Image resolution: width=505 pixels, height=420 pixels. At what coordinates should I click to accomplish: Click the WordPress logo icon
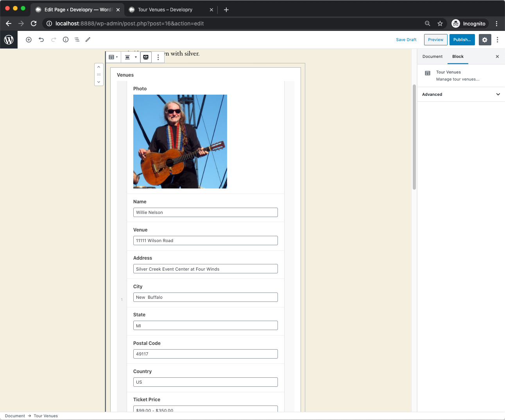tap(9, 39)
